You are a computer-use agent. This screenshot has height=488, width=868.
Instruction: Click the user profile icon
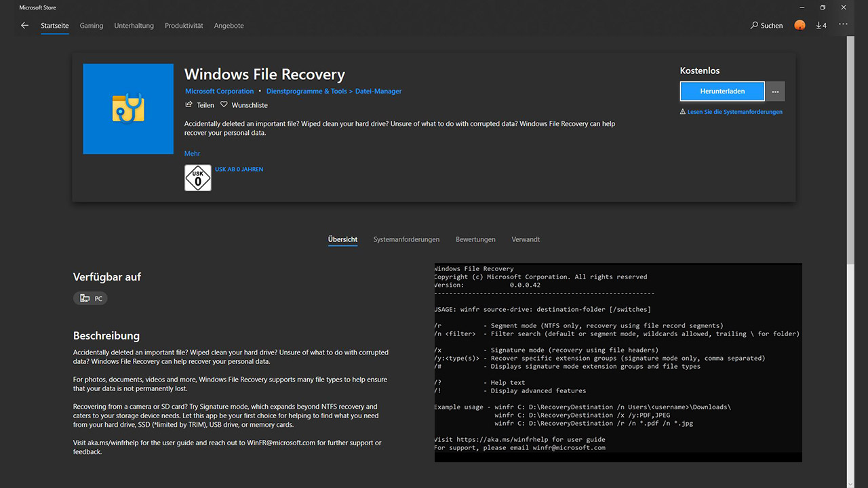coord(799,25)
